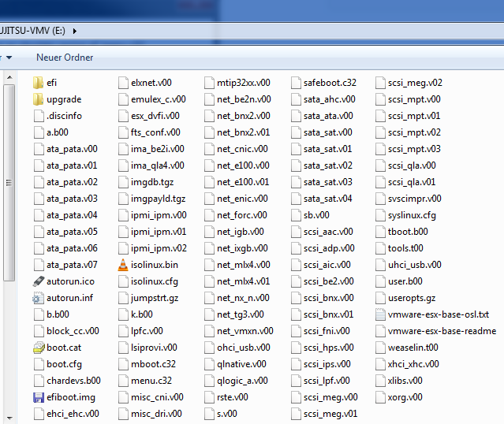This screenshot has height=424, width=504.
Task: Click the mboot.c32 file icon
Action: click(x=123, y=364)
